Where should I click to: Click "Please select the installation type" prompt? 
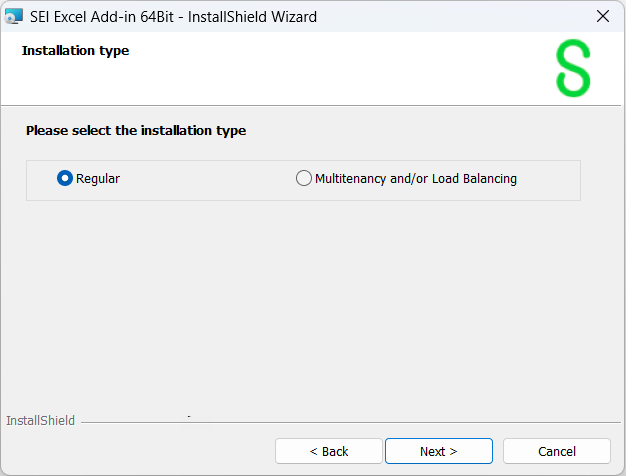click(x=136, y=130)
